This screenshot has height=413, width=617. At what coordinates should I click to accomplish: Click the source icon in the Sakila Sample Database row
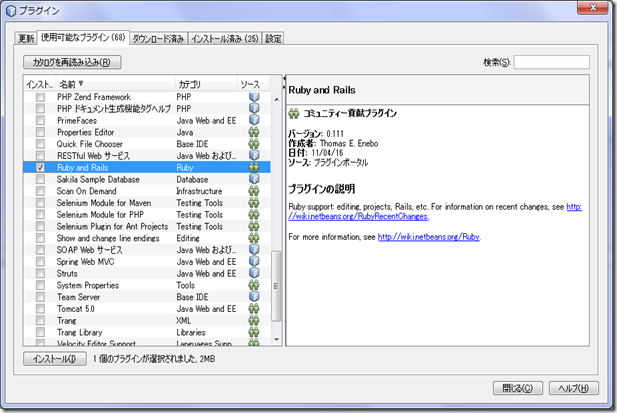point(254,179)
